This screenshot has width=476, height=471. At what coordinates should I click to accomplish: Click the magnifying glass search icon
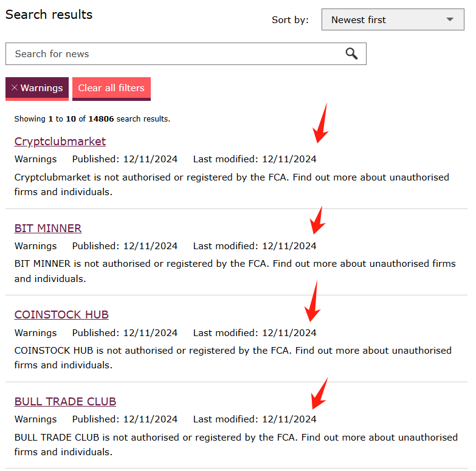tap(351, 53)
